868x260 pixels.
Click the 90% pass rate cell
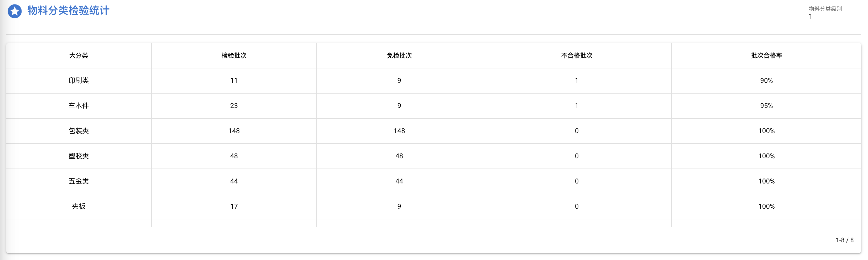[x=766, y=81]
